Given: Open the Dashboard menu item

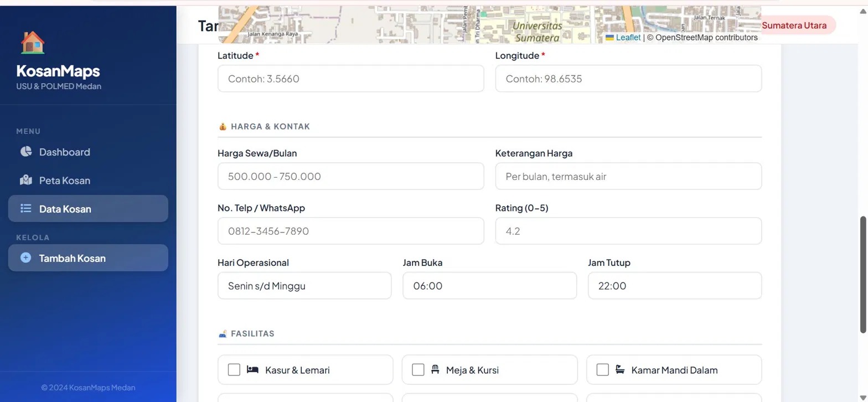Looking at the screenshot, I should (x=88, y=152).
